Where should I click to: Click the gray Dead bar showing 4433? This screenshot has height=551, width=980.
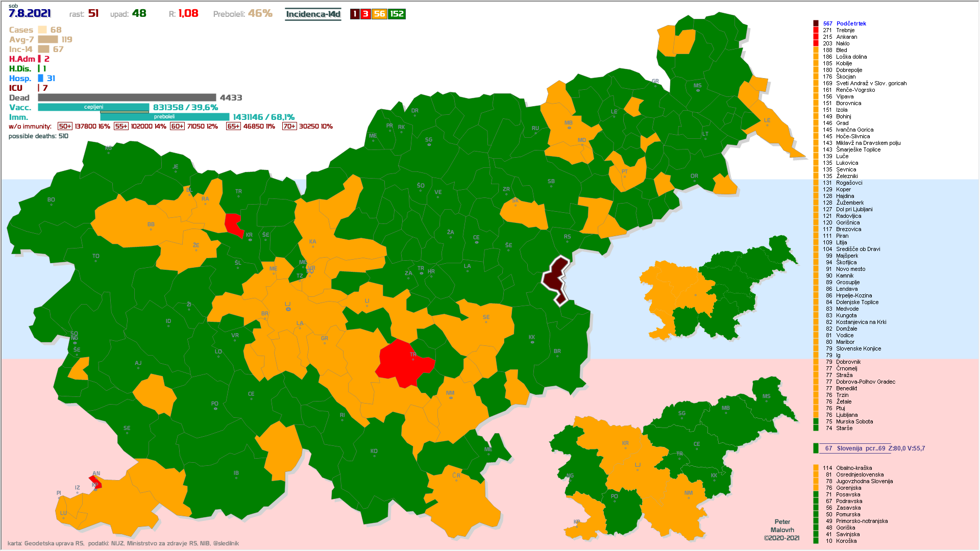click(127, 97)
